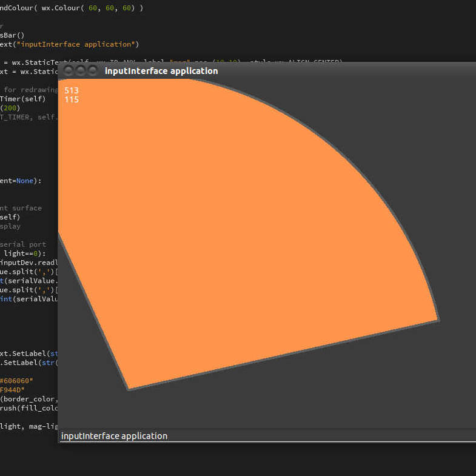Click the splay comment line in editor

[x=10, y=226]
